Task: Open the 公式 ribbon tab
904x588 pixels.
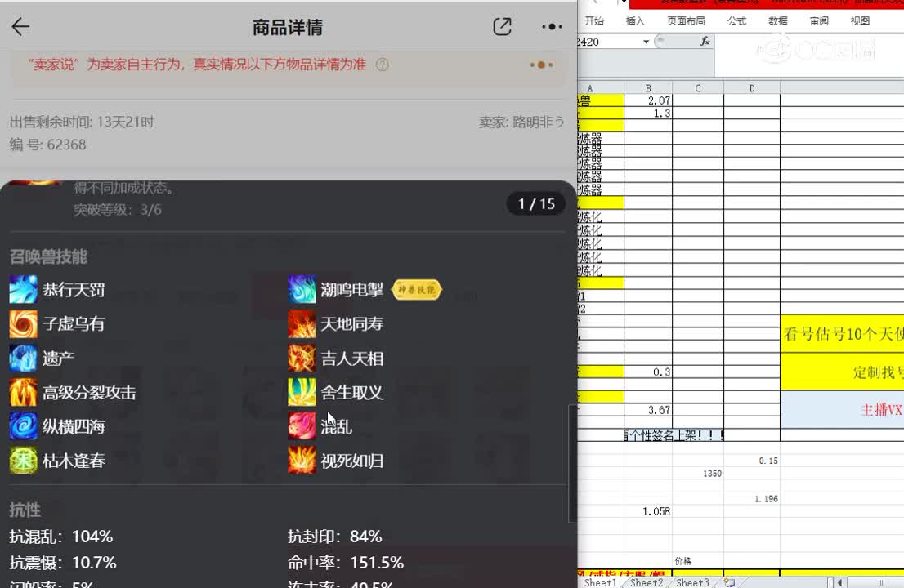Action: (736, 21)
